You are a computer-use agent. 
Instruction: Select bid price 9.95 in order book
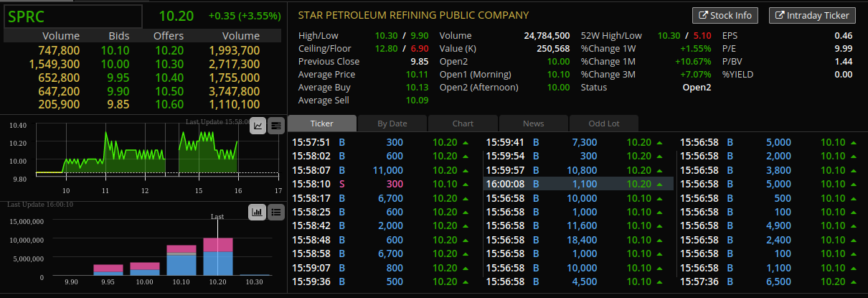tap(118, 78)
